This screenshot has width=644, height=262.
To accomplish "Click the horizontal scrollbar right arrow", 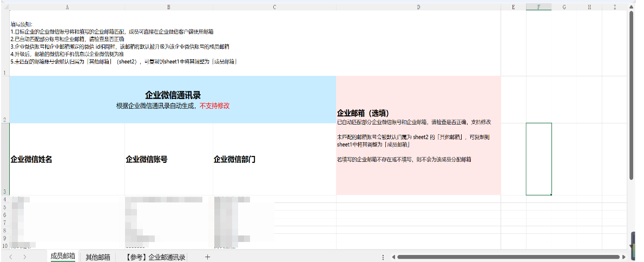I will (624, 257).
